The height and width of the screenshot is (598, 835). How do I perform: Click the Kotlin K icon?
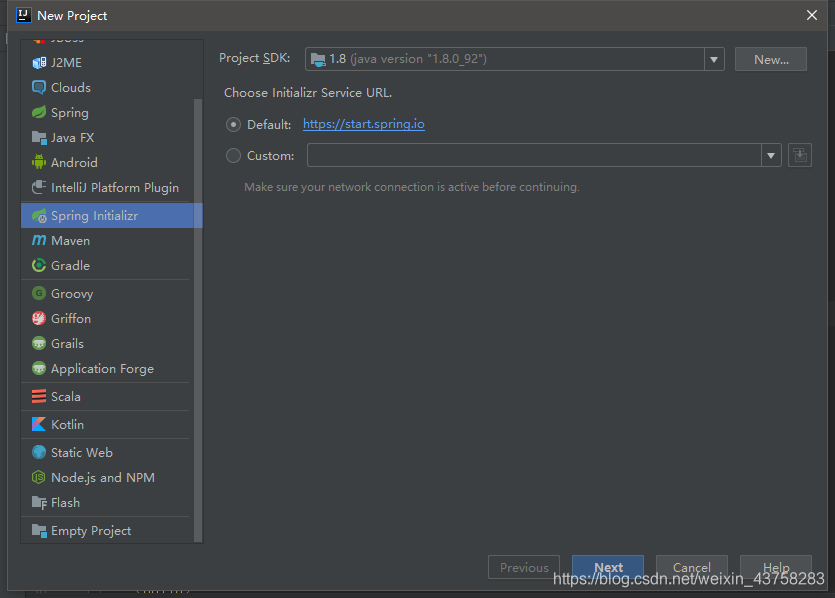pos(39,424)
